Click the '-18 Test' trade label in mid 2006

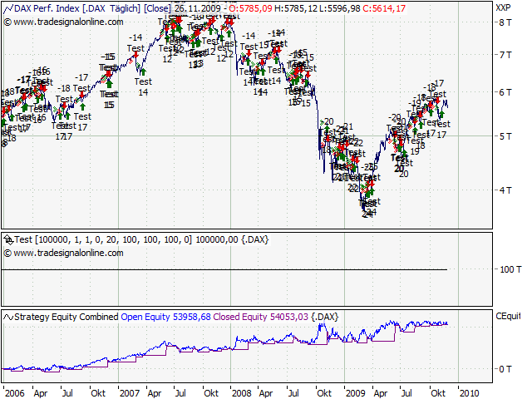coord(64,94)
